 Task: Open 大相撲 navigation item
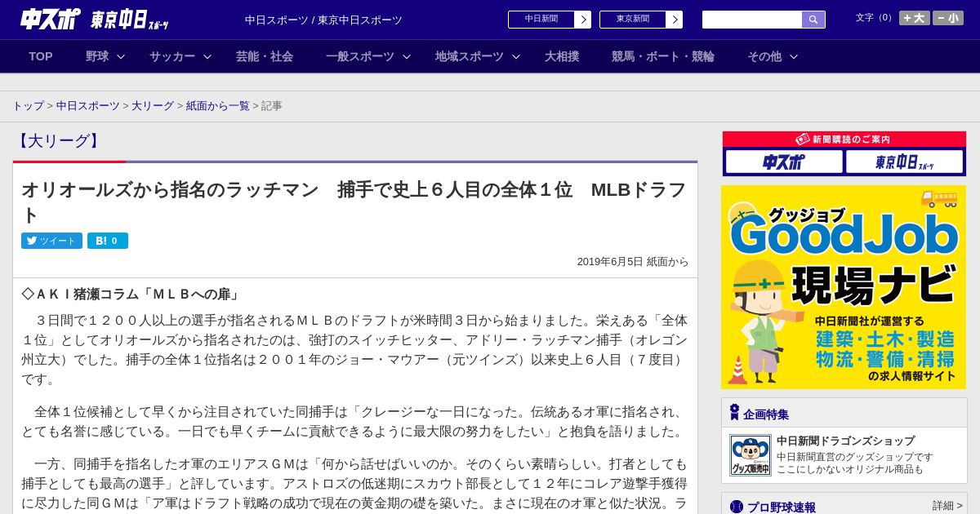[x=562, y=56]
